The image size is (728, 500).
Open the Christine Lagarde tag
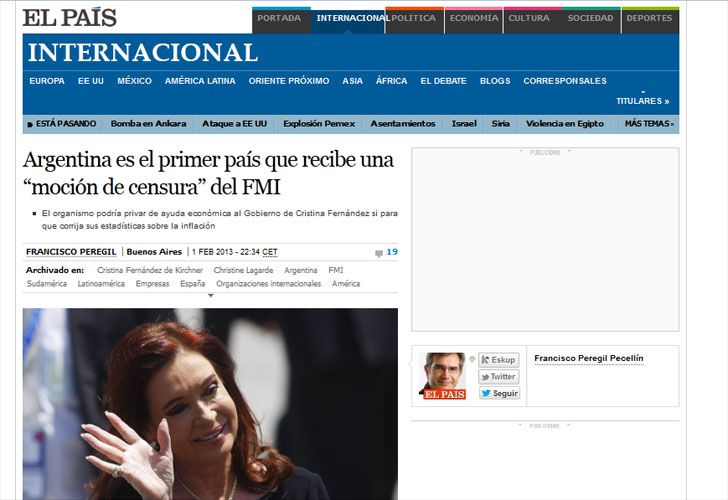tap(243, 270)
